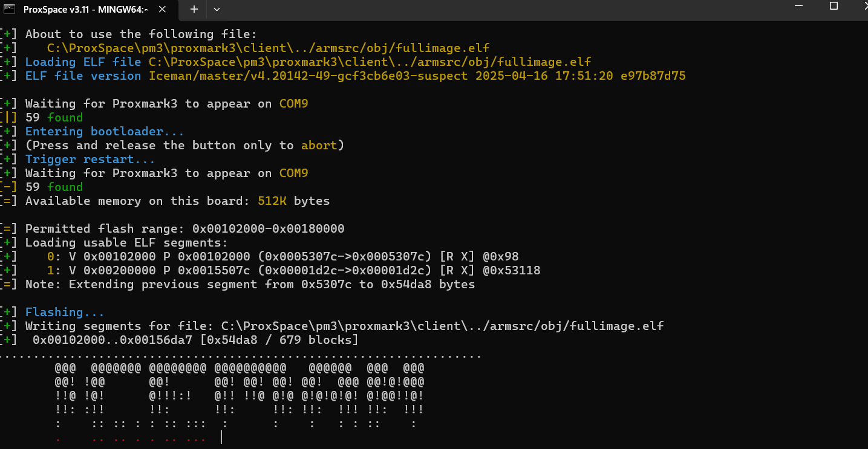Click the '679 blocks' address range line

point(195,340)
